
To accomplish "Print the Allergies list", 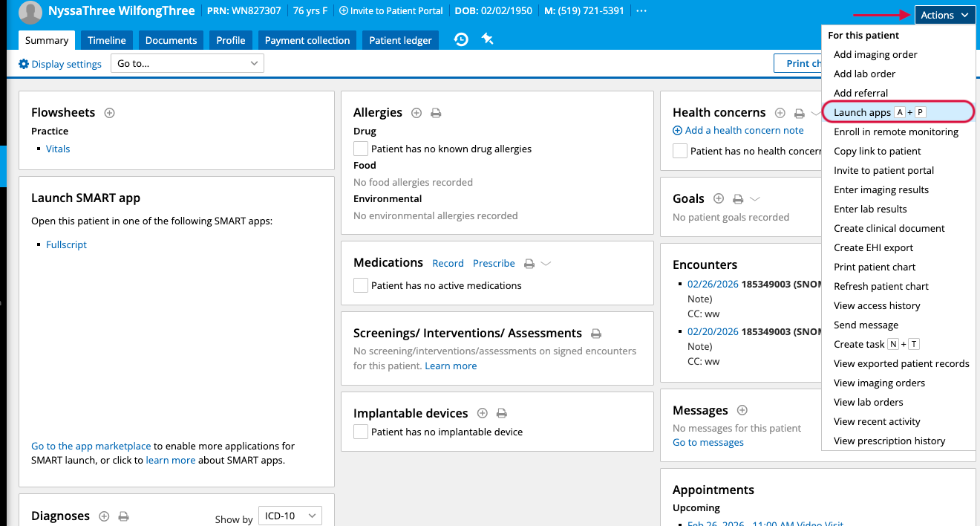I will pyautogui.click(x=437, y=113).
